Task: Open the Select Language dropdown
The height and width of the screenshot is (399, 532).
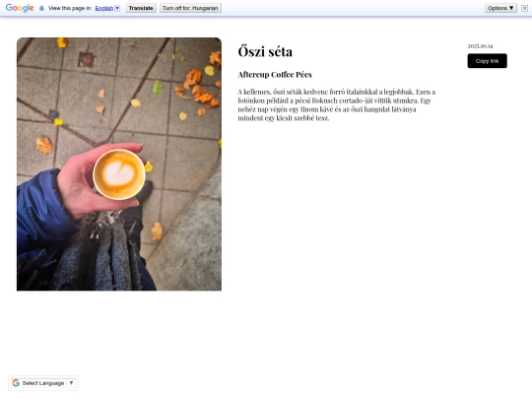Action: 43,383
